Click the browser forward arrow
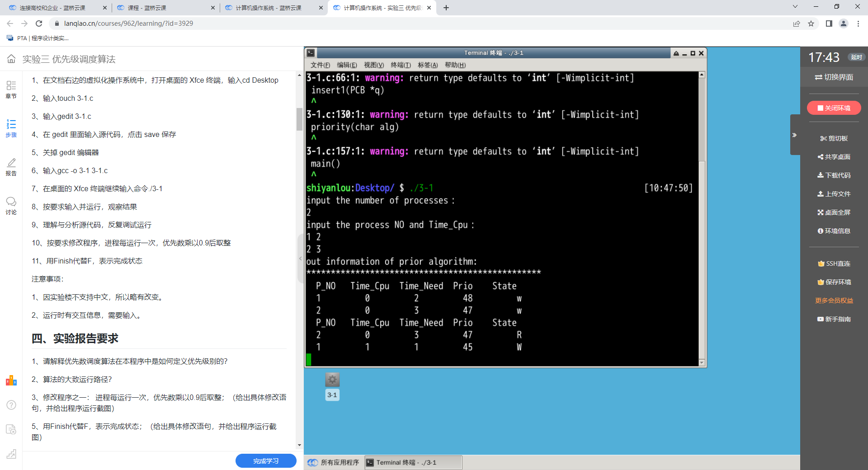This screenshot has height=470, width=868. [x=24, y=23]
